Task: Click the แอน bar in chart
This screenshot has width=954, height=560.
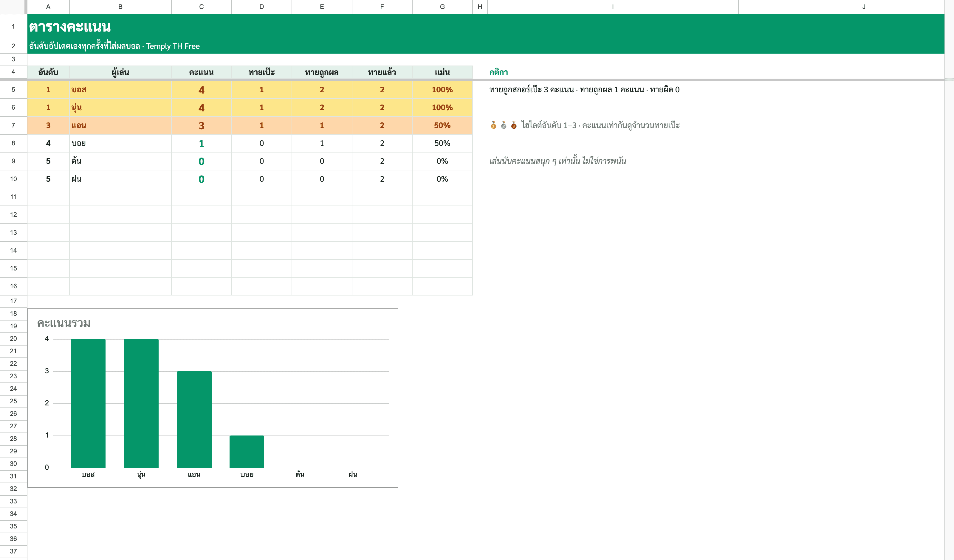Action: [194, 419]
